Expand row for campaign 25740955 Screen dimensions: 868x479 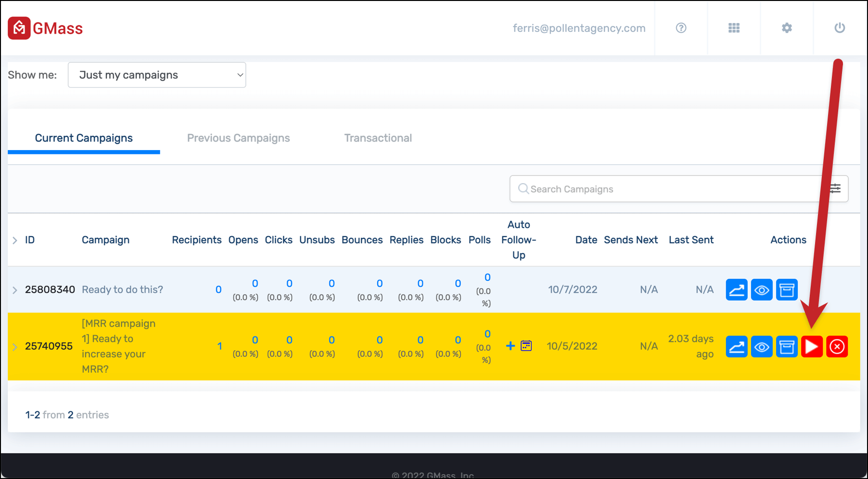tap(15, 347)
